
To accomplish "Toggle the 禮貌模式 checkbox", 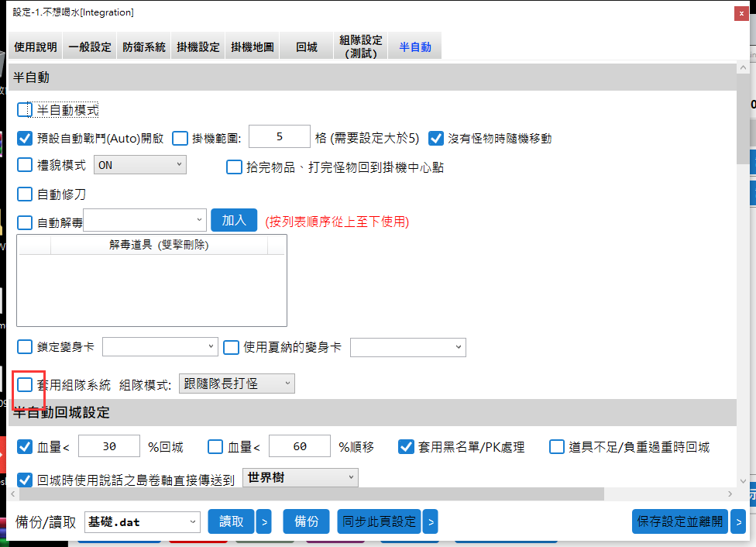I will [x=25, y=165].
